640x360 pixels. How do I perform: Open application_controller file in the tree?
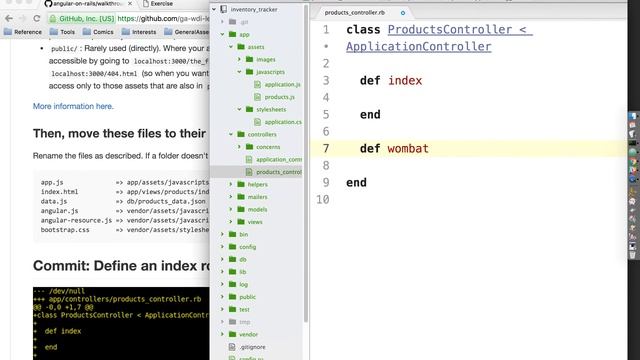[273, 160]
